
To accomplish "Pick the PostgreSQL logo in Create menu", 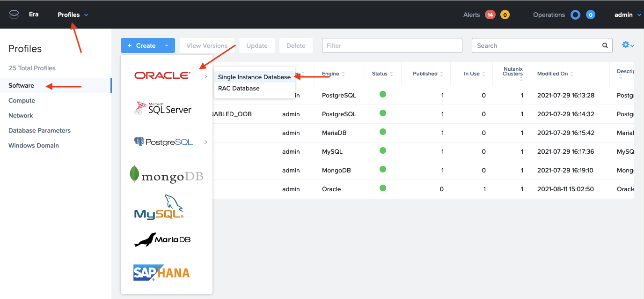I will pos(163,142).
